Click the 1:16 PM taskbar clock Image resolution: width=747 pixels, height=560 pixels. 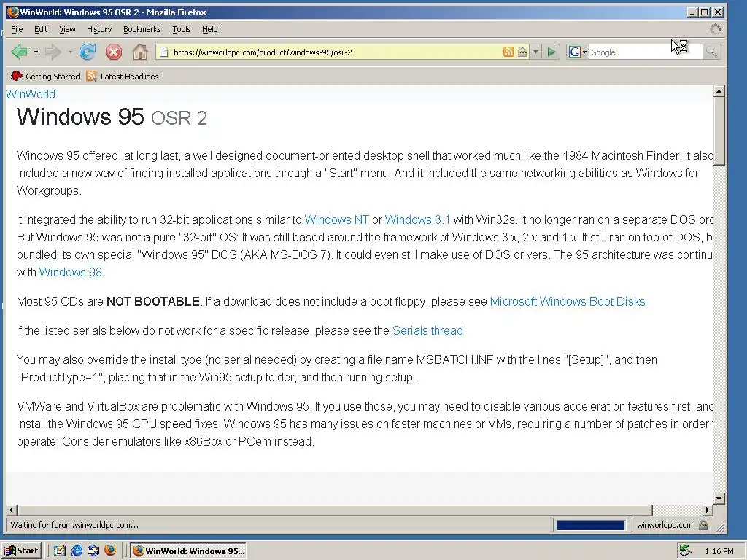(x=719, y=551)
